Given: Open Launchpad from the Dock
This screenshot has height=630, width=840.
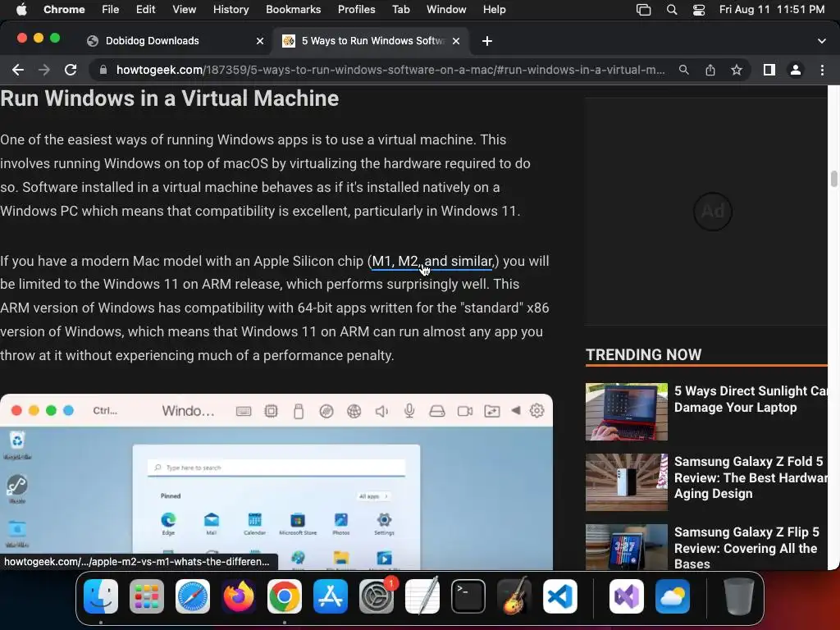Looking at the screenshot, I should pyautogui.click(x=147, y=596).
